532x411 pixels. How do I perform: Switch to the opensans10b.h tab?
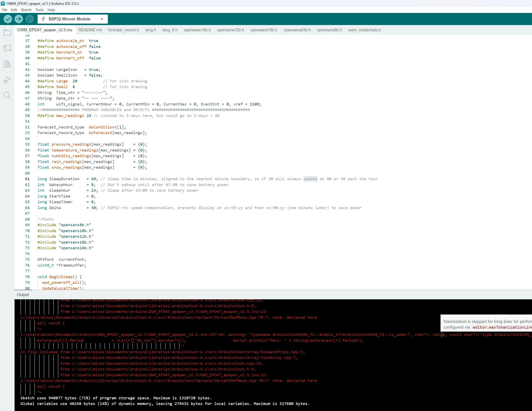[197, 30]
